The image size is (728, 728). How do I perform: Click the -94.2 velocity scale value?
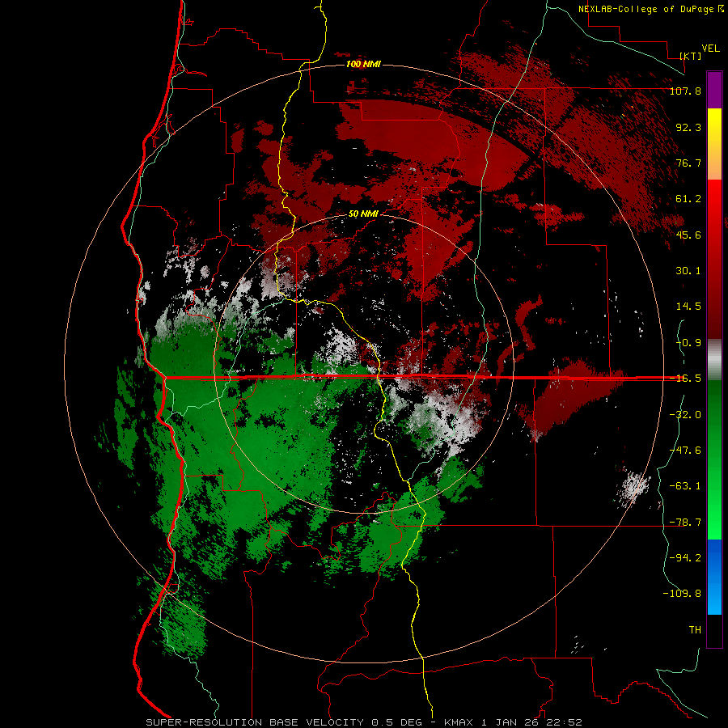coord(685,558)
